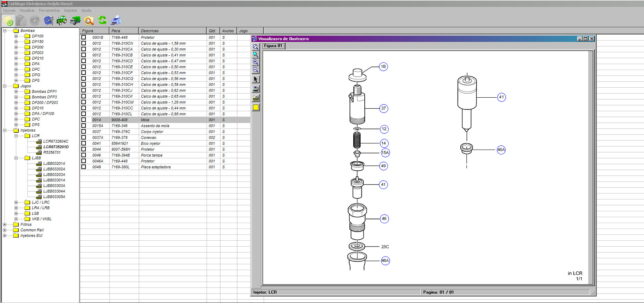
Task: Open the magnifier search documents icon
Action: (x=89, y=21)
